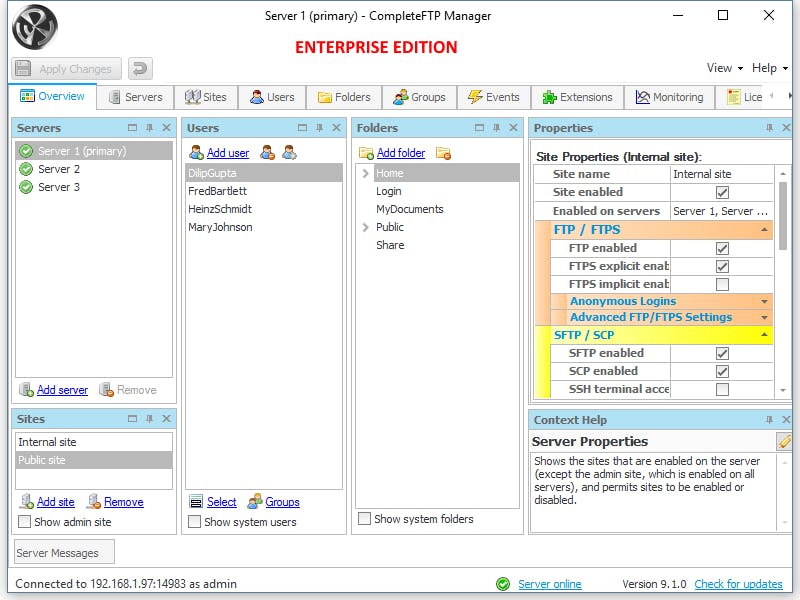The image size is (800, 600).
Task: Click the Server 1 (primary) status icon
Action: coord(26,151)
